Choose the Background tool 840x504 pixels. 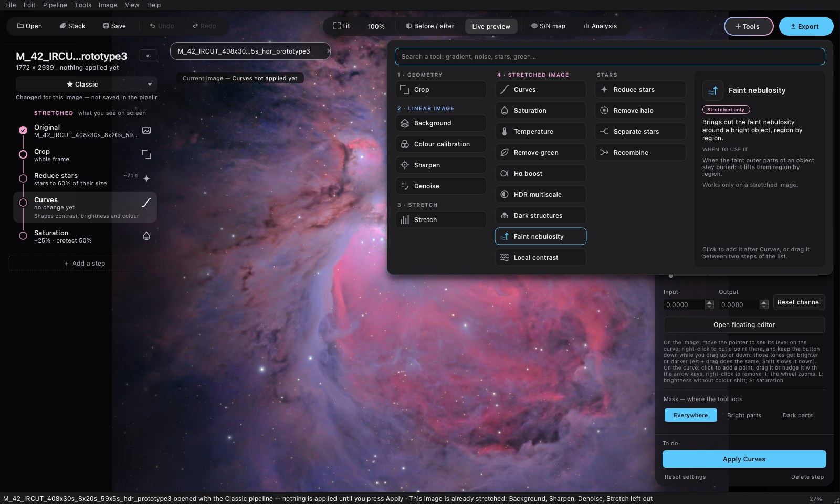440,123
